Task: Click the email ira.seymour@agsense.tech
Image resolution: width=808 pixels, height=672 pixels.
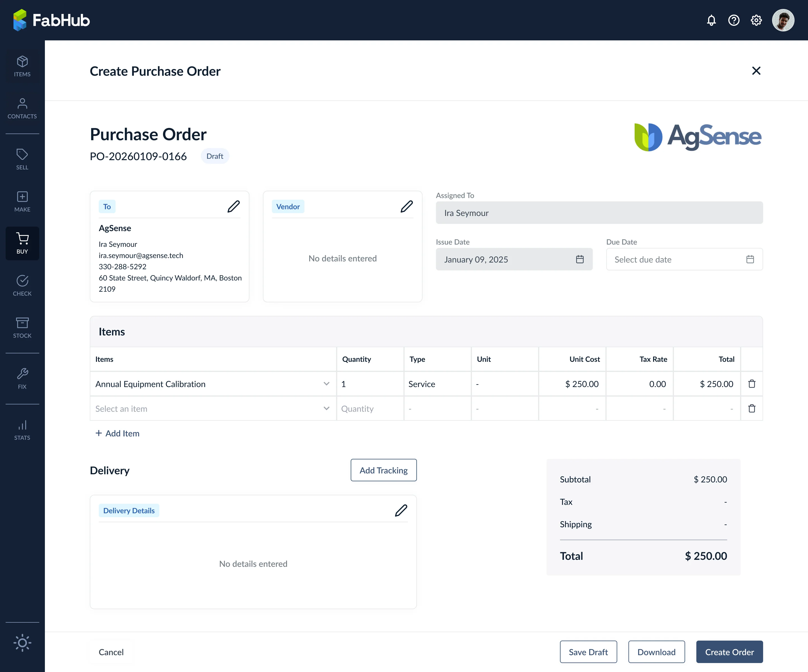Action: (141, 256)
